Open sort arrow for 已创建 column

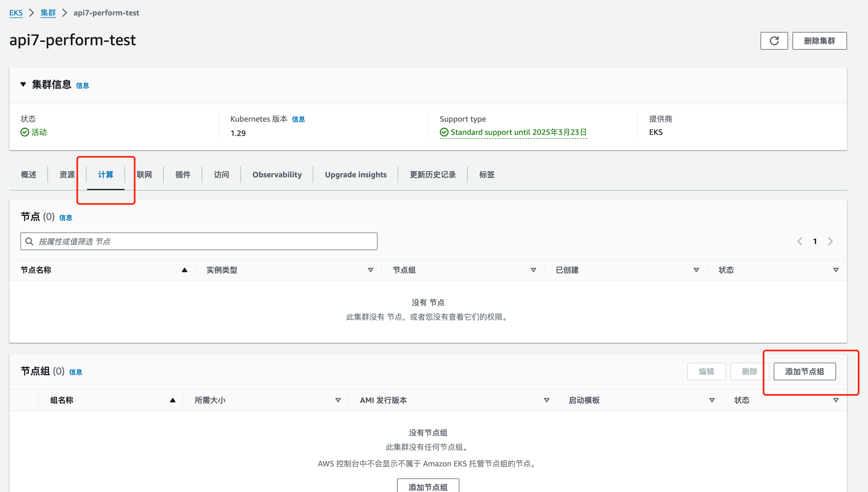click(x=696, y=270)
